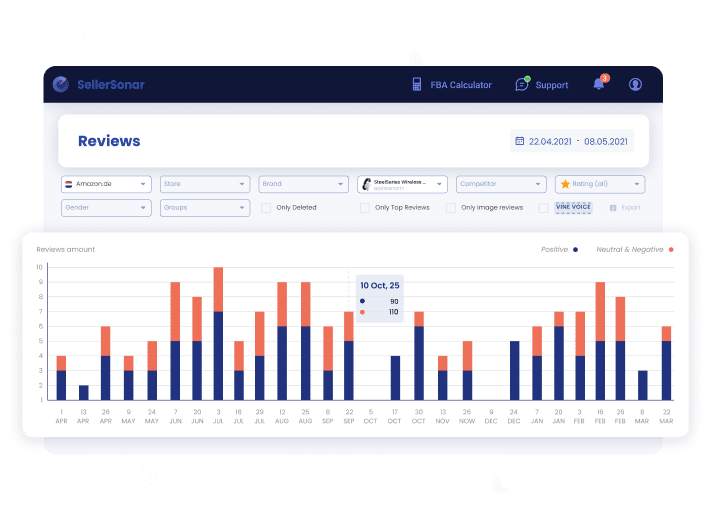Screen dimensions: 714x519
Task: Tick the Only image reviews checkbox
Action: (451, 208)
